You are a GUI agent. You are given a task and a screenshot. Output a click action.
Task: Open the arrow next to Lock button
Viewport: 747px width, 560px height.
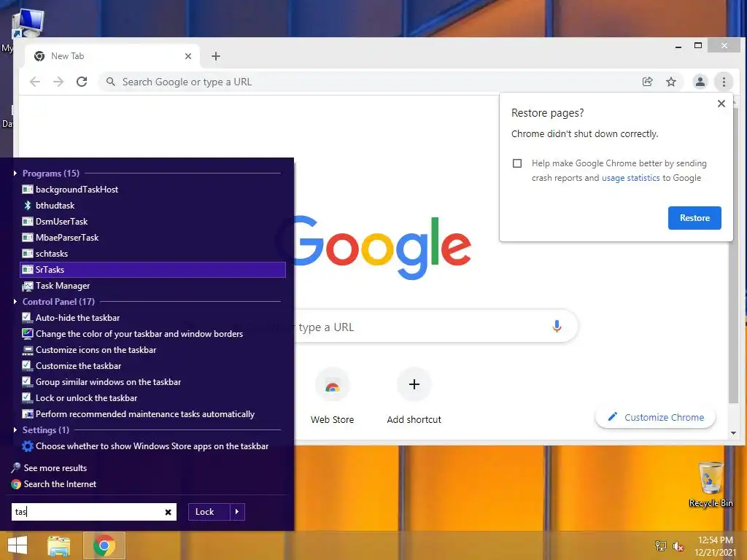[237, 512]
